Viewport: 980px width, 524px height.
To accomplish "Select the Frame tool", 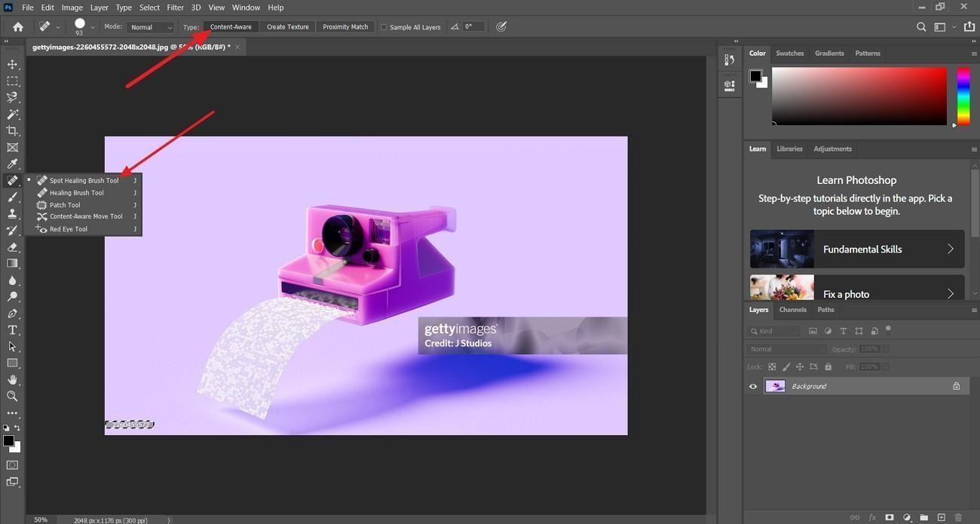I will 12,148.
